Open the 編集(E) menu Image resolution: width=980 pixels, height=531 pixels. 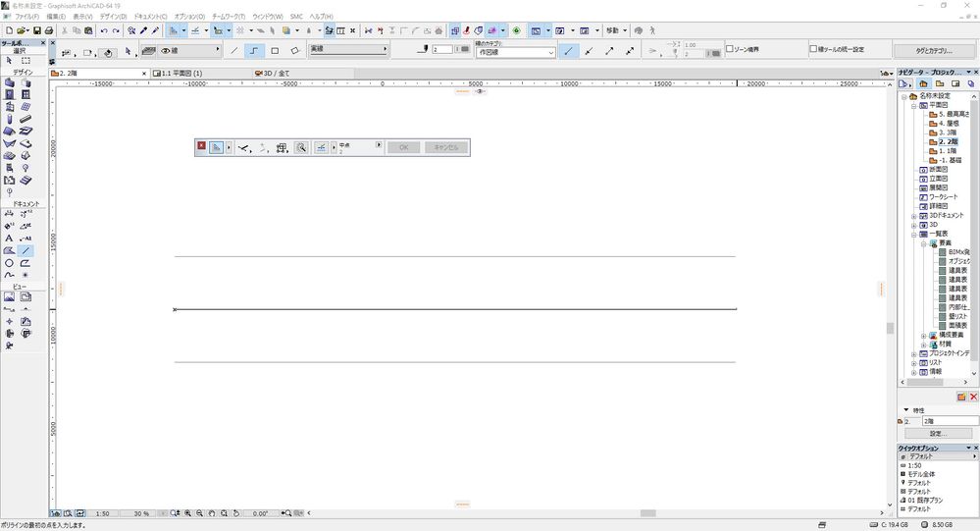[56, 17]
